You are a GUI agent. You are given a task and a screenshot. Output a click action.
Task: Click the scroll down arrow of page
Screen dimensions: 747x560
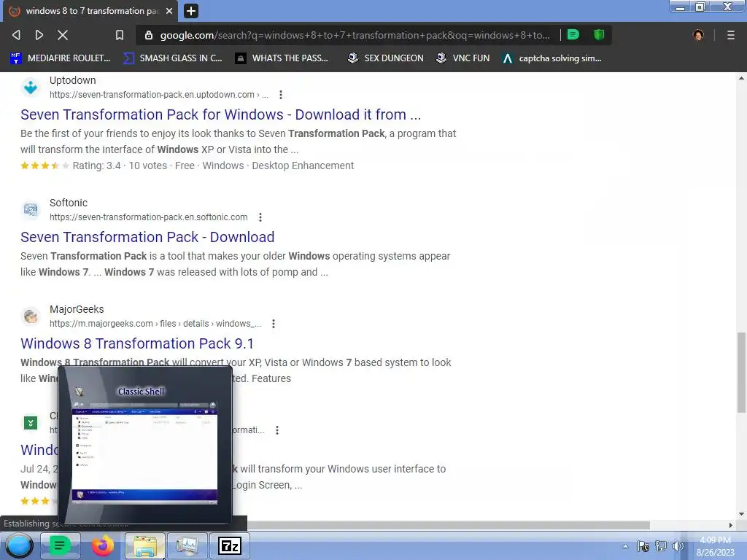pyautogui.click(x=741, y=514)
